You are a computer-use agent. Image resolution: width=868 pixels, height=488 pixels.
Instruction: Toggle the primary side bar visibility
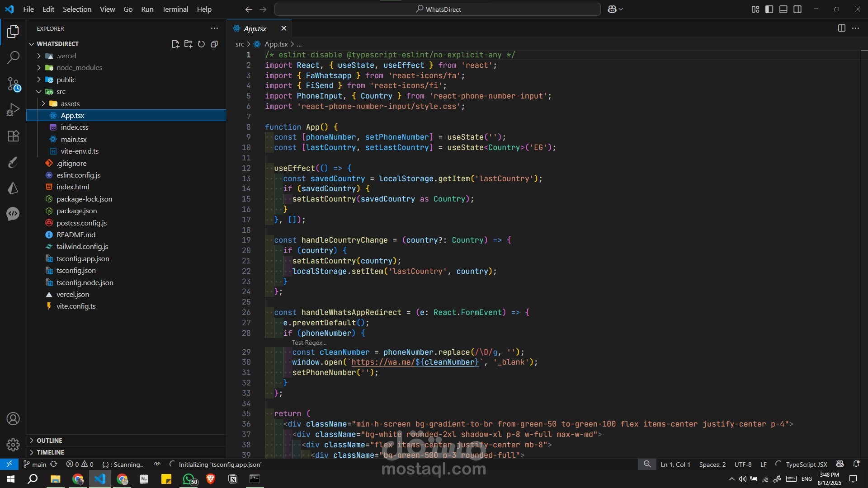pos(769,9)
